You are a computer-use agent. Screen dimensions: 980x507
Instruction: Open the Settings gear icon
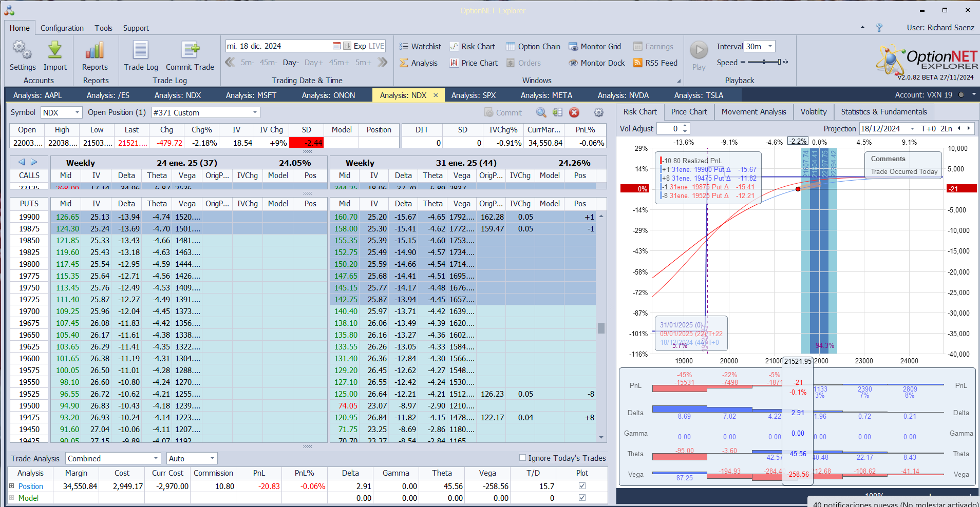[22, 50]
